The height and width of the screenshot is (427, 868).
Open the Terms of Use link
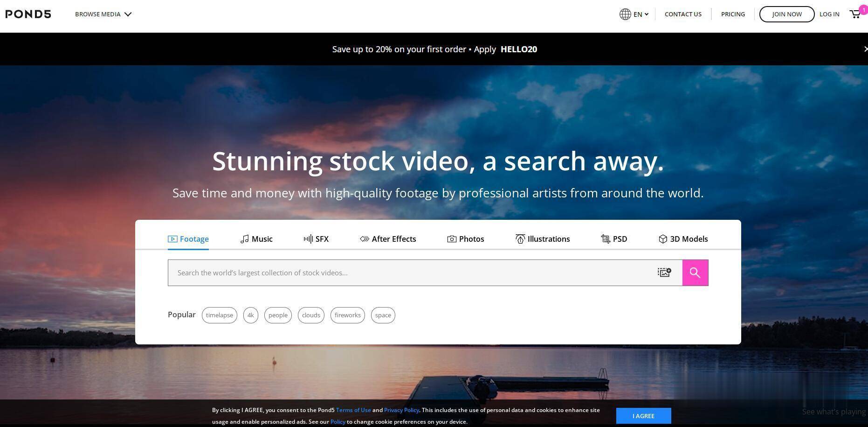353,410
